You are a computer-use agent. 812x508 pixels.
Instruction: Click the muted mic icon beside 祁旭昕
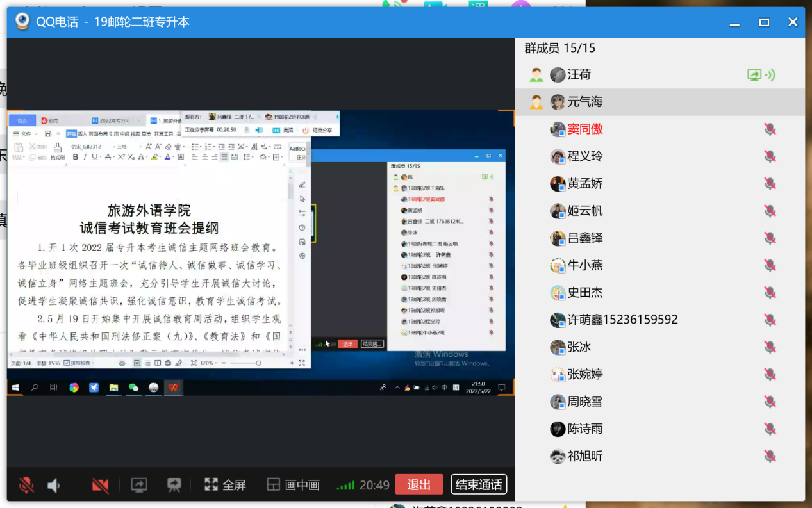coord(770,456)
